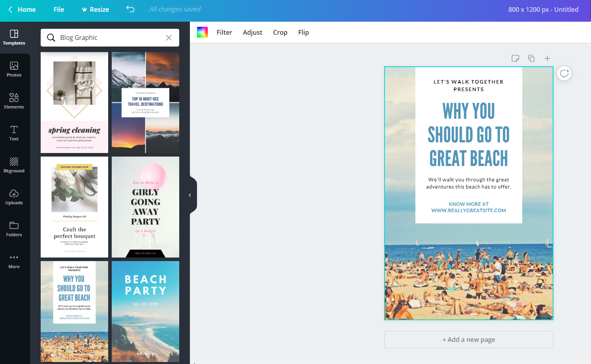Select the Text tool in sidebar
The image size is (591, 364).
pyautogui.click(x=14, y=133)
